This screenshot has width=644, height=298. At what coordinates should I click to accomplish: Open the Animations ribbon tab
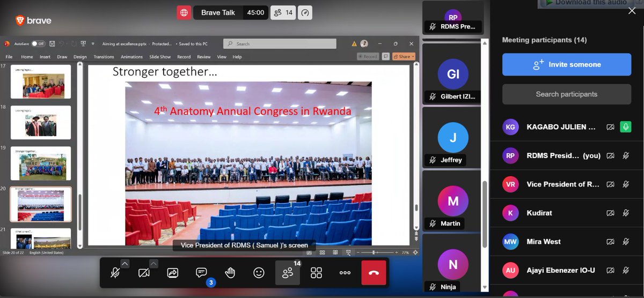tap(131, 57)
